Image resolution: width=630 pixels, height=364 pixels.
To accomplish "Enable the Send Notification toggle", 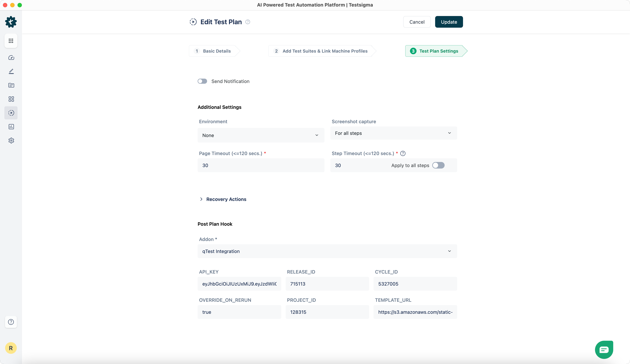I will [202, 81].
